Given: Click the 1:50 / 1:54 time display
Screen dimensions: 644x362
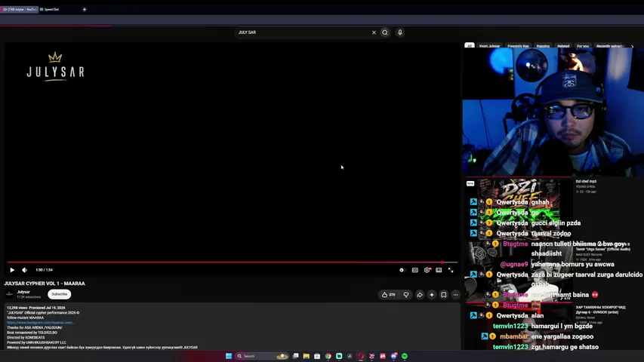Looking at the screenshot, I should tap(44, 270).
